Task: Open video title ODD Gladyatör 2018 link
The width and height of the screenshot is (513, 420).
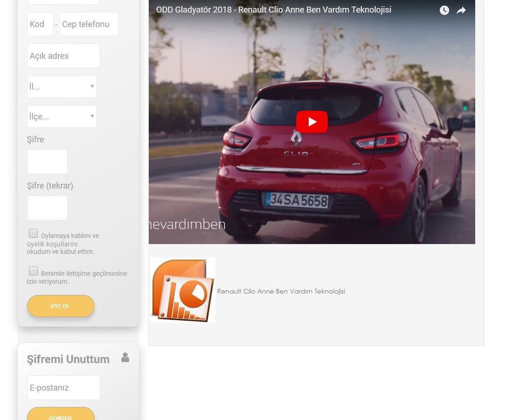Action: (273, 9)
